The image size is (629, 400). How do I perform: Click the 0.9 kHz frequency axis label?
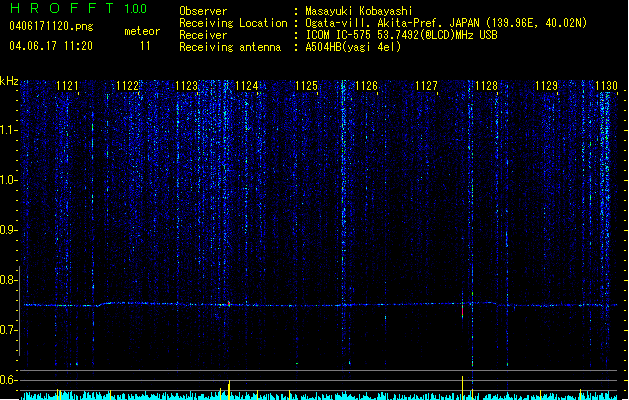[8, 230]
